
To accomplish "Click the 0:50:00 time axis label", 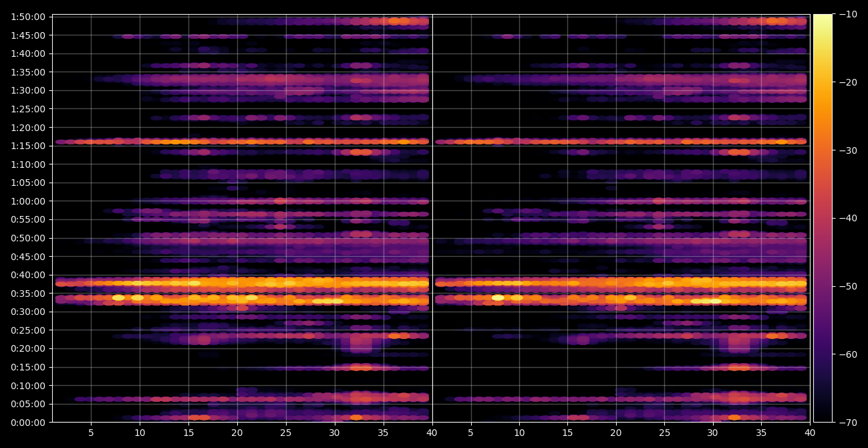I will pos(28,238).
